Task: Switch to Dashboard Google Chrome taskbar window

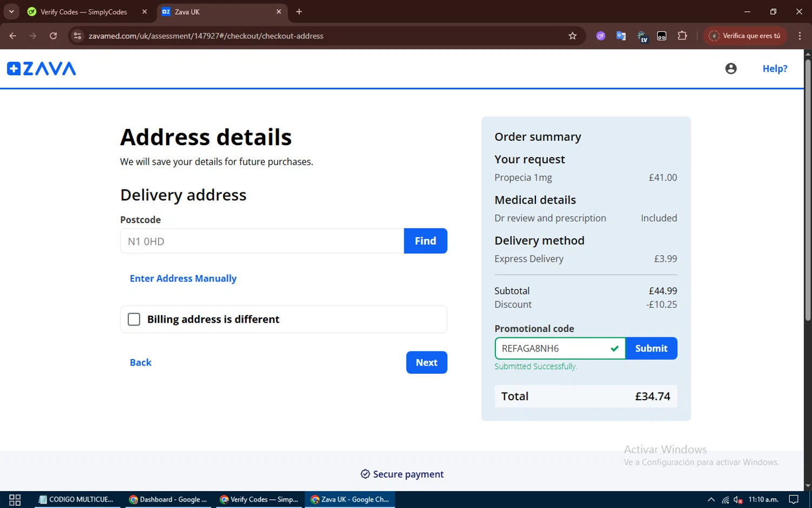Action: click(x=168, y=499)
